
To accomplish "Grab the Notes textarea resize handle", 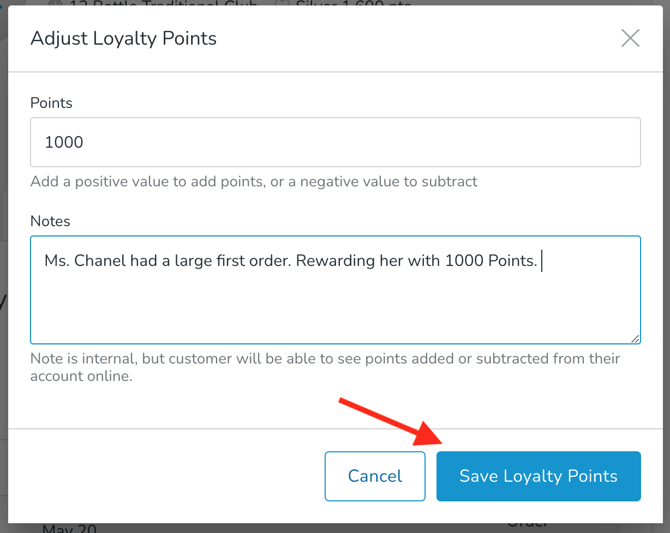I will (635, 338).
